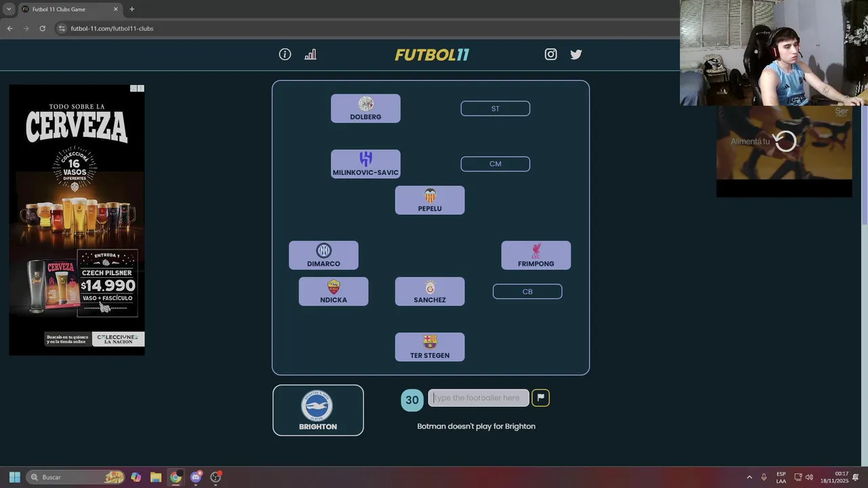Image resolution: width=868 pixels, height=488 pixels.
Task: Click the give-up flag button
Action: 540,398
